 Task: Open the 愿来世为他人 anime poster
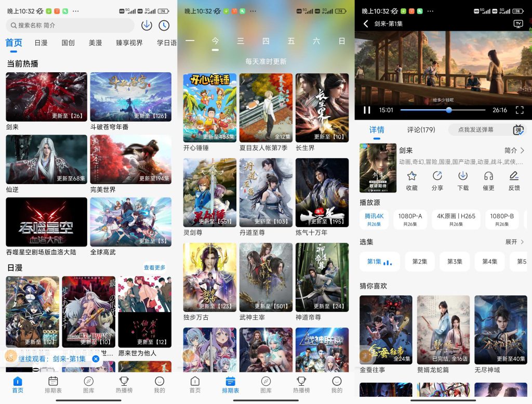click(x=144, y=311)
